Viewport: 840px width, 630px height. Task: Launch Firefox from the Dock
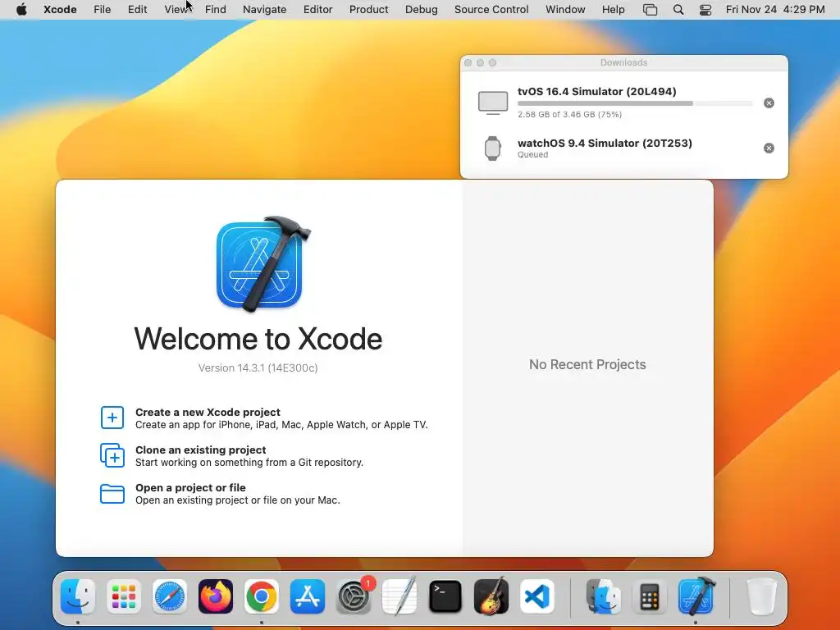point(216,596)
